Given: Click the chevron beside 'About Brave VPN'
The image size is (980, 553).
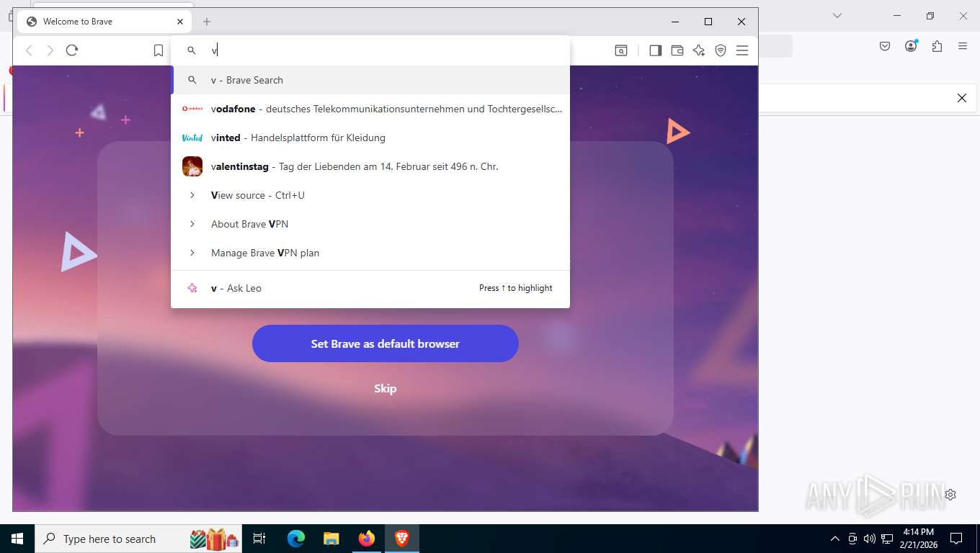Looking at the screenshot, I should (192, 224).
